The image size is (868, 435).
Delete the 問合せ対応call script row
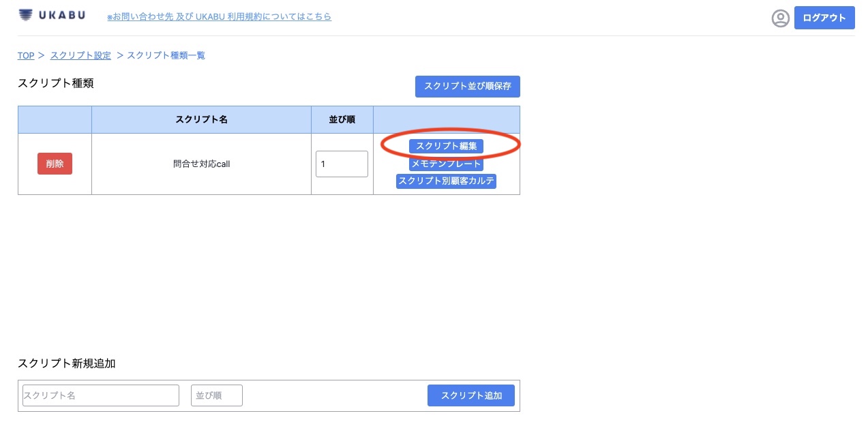click(55, 164)
